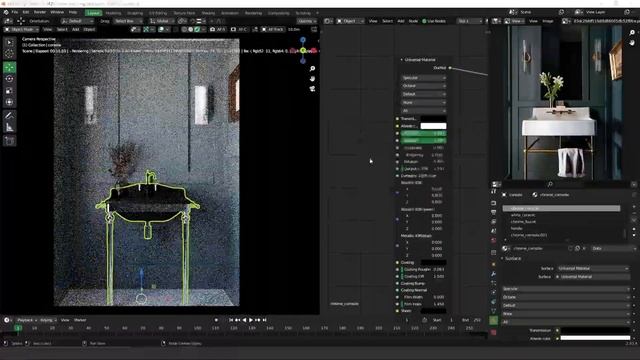Select the Transform tool in viewport toolbar
The height and width of the screenshot is (360, 640).
click(x=9, y=102)
